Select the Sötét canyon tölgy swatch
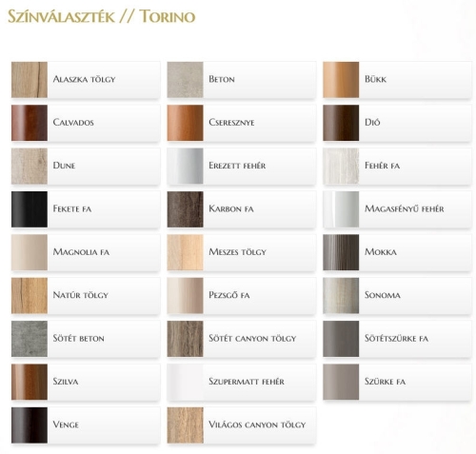Viewport: 476px width, 454px height. (186, 339)
